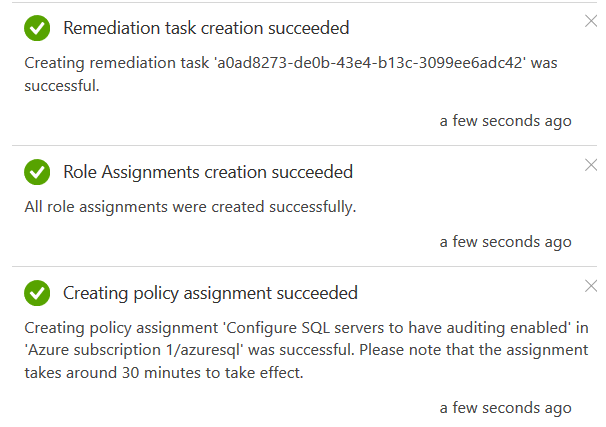Open the Creating policy assignment succeeded title

coord(210,293)
